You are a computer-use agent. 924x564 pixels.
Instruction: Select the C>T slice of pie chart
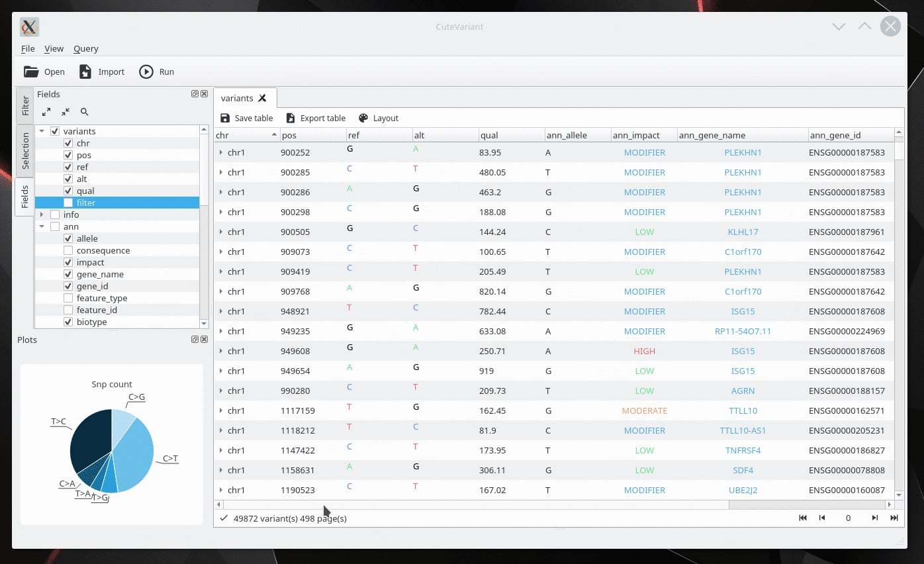click(136, 452)
